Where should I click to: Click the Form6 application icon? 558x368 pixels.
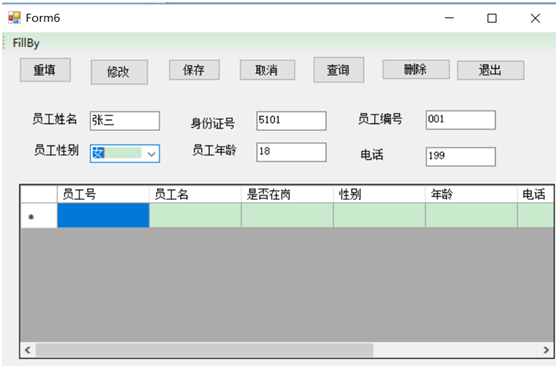(x=14, y=18)
